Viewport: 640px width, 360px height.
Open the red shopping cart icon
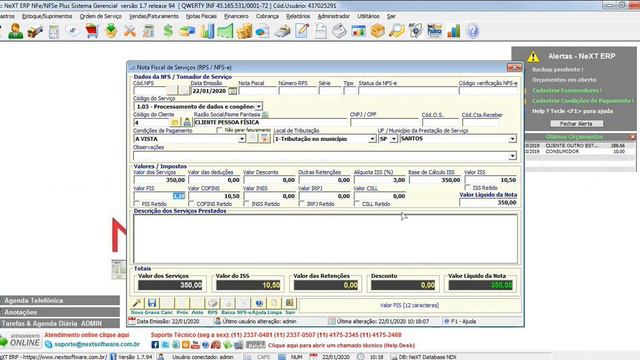pos(92,31)
